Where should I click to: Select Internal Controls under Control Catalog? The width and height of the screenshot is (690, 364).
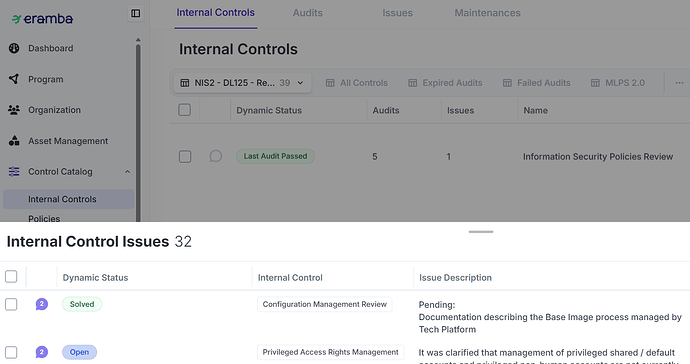point(69,199)
